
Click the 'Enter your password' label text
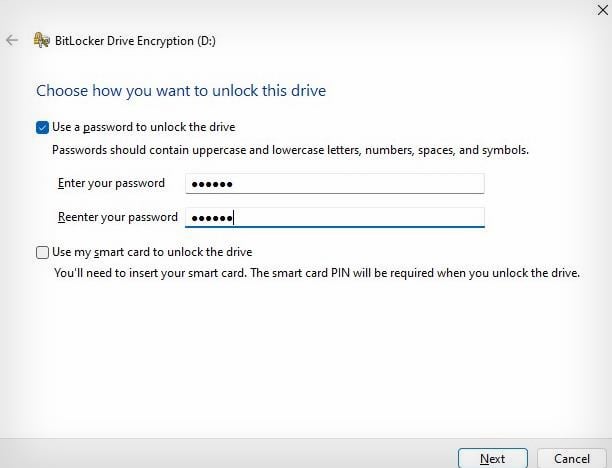(x=111, y=183)
